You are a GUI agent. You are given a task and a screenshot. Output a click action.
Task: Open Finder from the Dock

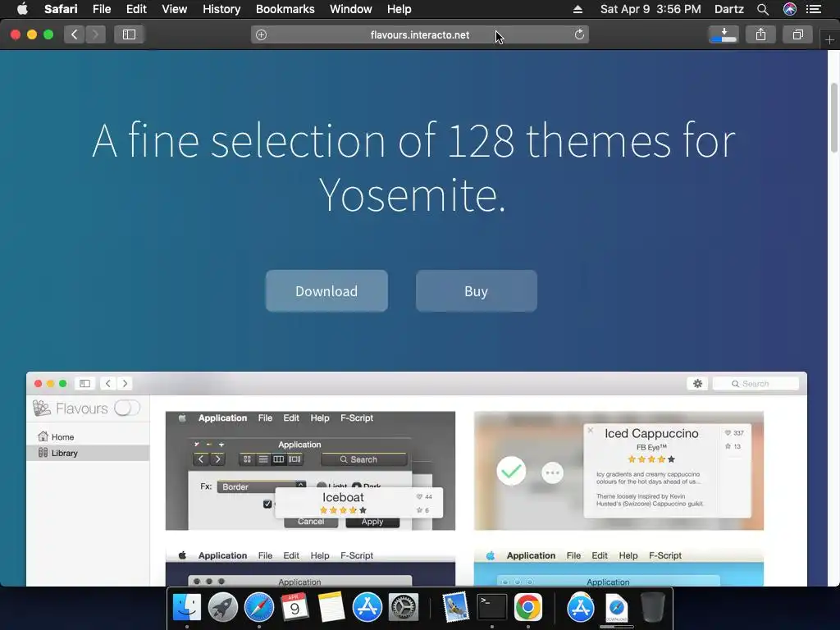186,608
